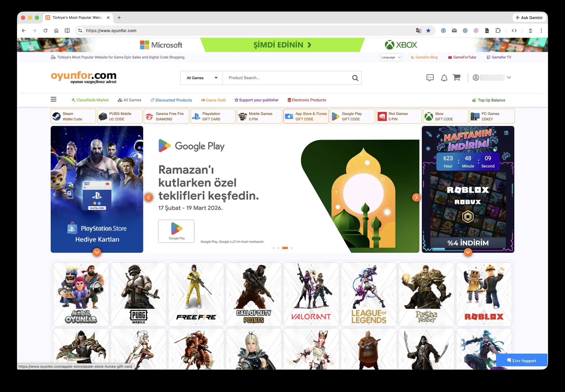This screenshot has height=392, width=565.
Task: Go to next banner slide arrow
Action: (x=416, y=197)
